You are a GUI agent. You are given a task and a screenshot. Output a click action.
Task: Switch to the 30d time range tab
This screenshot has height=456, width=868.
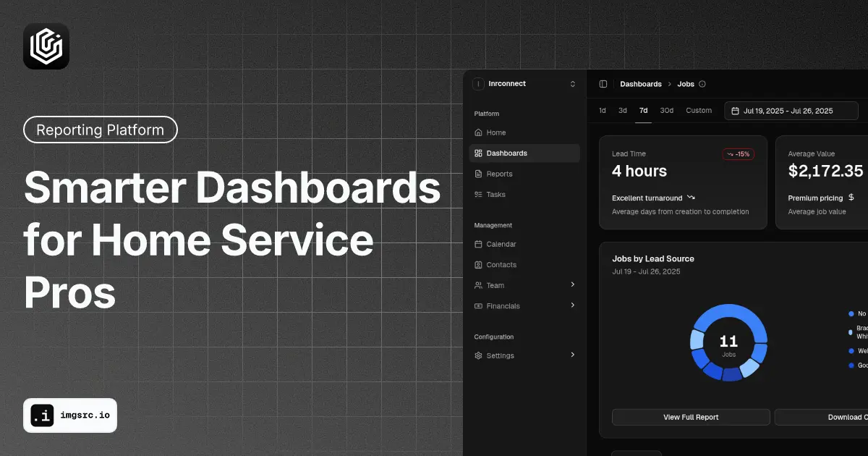coord(666,110)
